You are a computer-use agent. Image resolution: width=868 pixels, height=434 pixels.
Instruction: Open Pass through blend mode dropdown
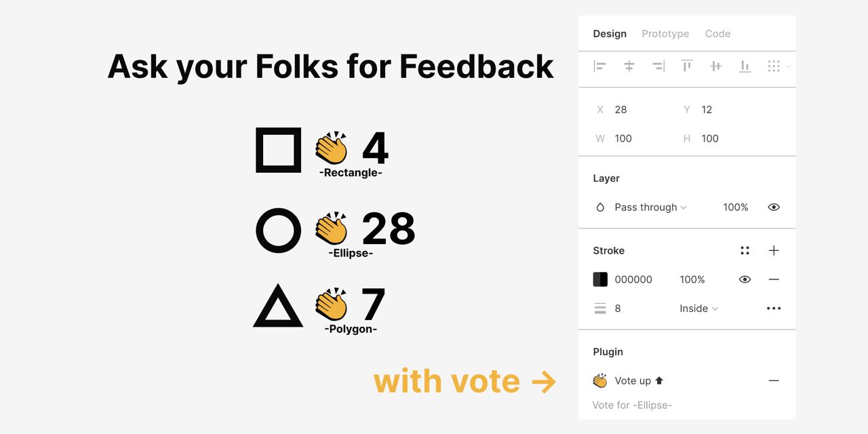(x=650, y=207)
